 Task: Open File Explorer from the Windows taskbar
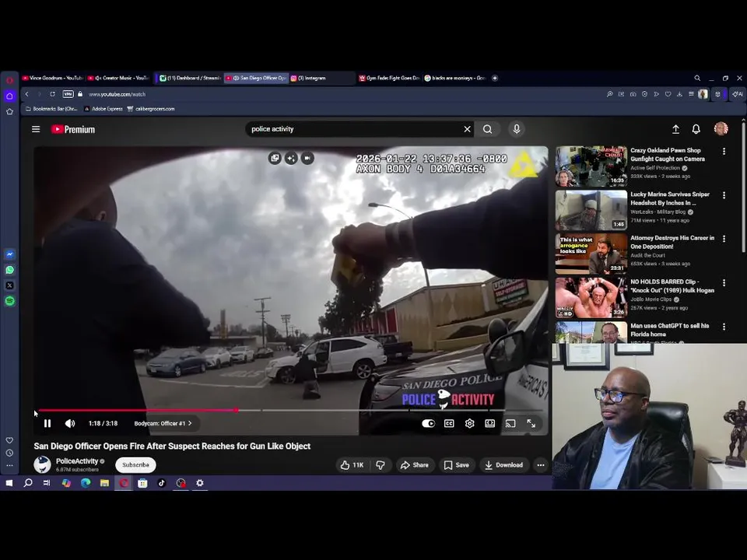[104, 483]
